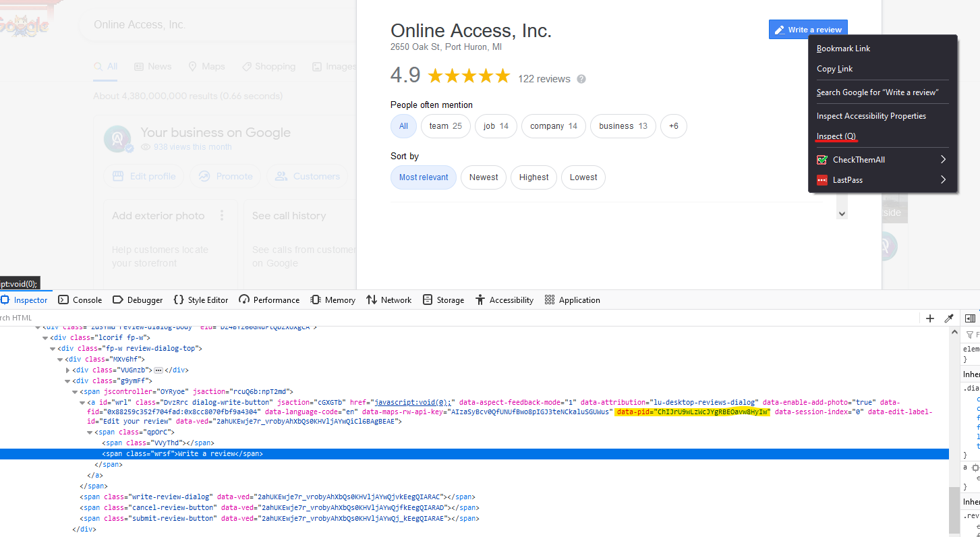The image size is (980, 537).
Task: Select Copy Link in context menu
Action: pyautogui.click(x=834, y=69)
